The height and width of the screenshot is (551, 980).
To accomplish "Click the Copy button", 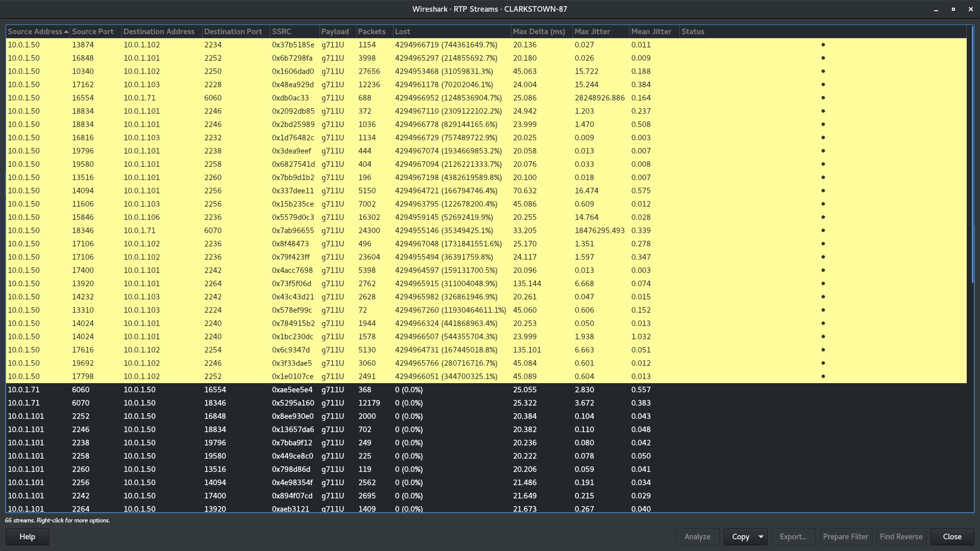I will point(740,537).
